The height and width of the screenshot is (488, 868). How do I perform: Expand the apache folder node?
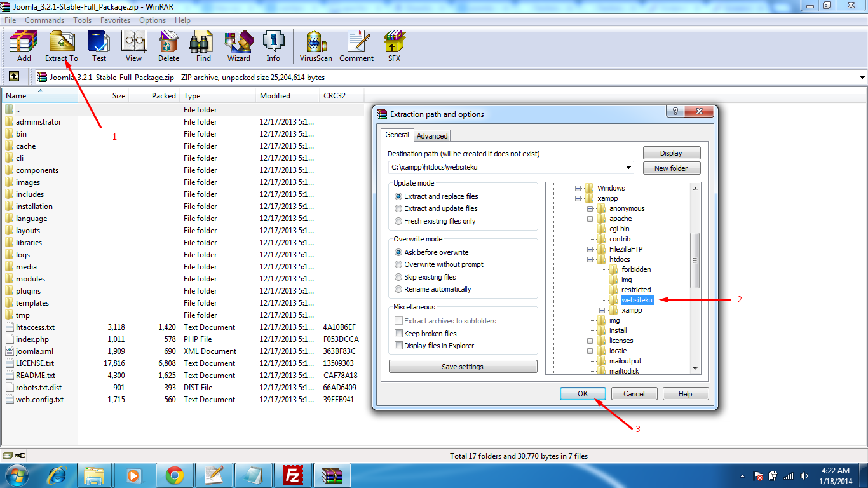point(590,219)
